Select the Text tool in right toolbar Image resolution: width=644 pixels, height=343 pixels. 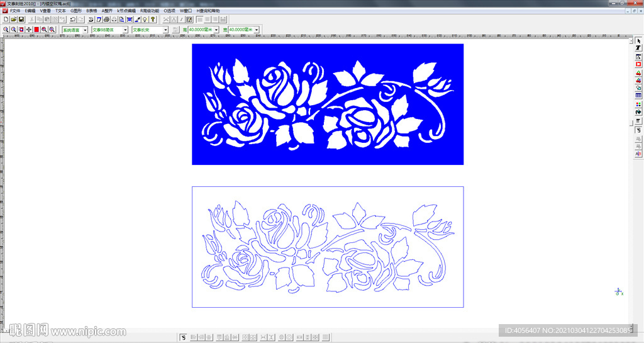[x=638, y=48]
